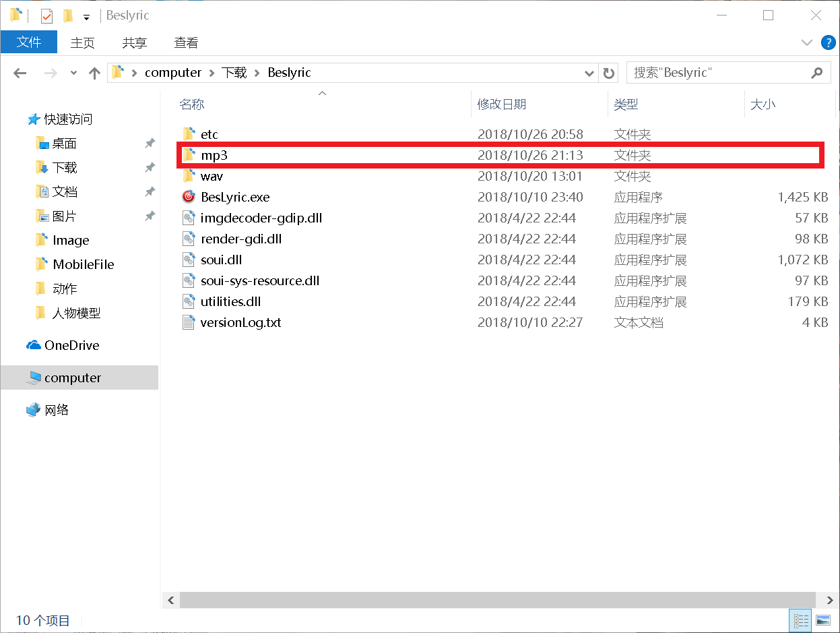Click into the 搜索"Beslyric" search box
The image size is (840, 633).
click(717, 73)
